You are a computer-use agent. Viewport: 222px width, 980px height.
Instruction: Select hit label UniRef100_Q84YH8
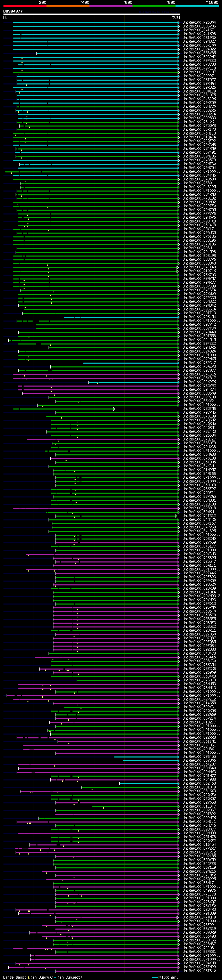click(199, 963)
